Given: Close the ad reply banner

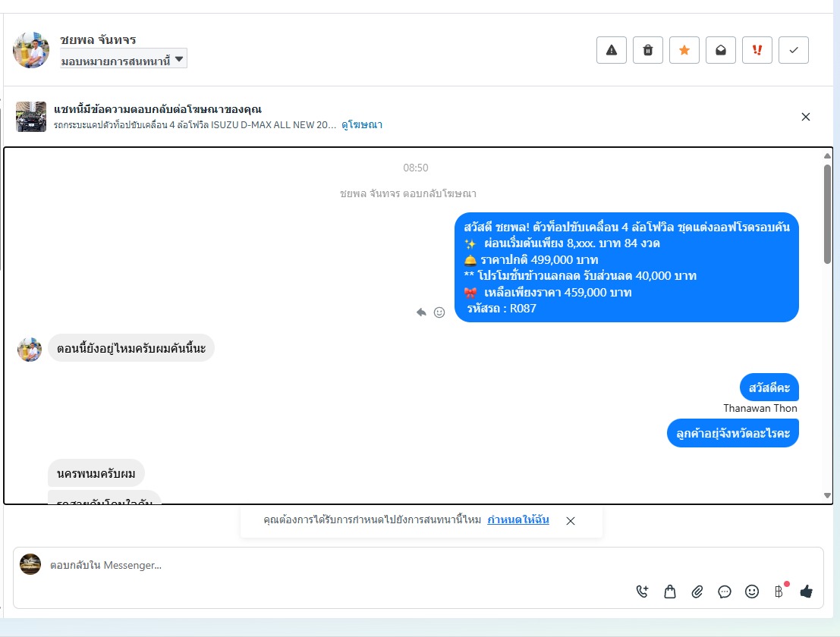Looking at the screenshot, I should [806, 117].
